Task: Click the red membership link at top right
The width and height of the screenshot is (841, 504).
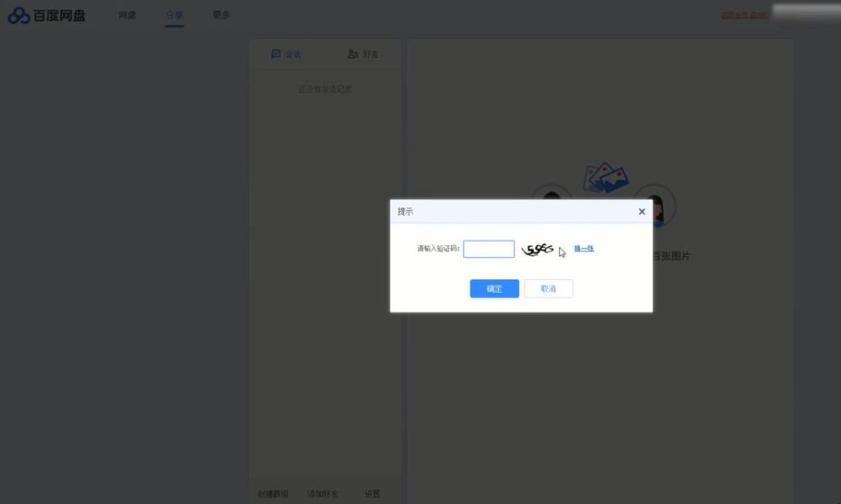Action: tap(744, 15)
